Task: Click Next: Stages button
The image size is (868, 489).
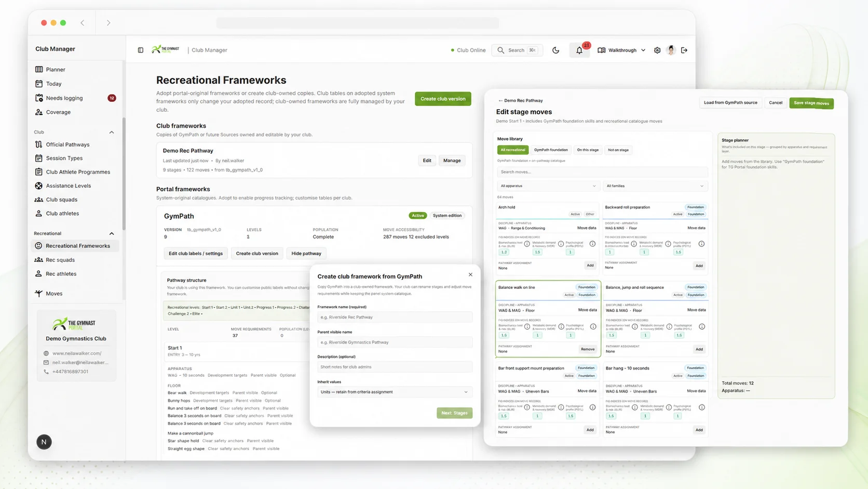Action: (x=454, y=413)
